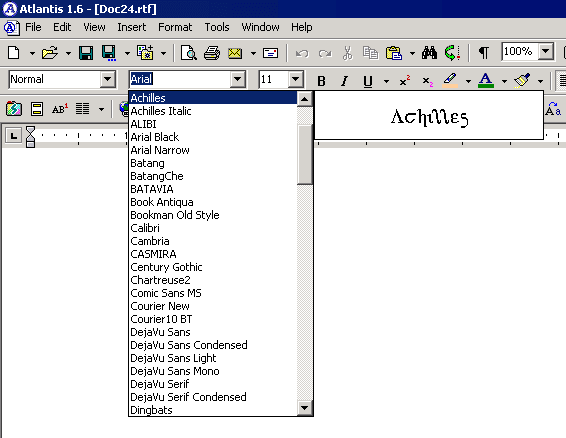Click the header/footer page icon
Viewport: 566px width, 438px height.
tap(37, 109)
